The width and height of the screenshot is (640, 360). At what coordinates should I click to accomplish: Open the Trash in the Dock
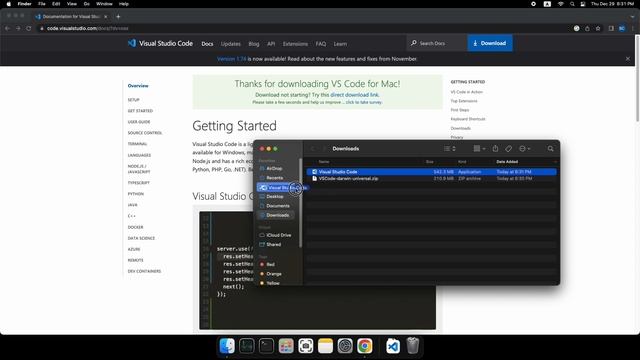pyautogui.click(x=413, y=346)
